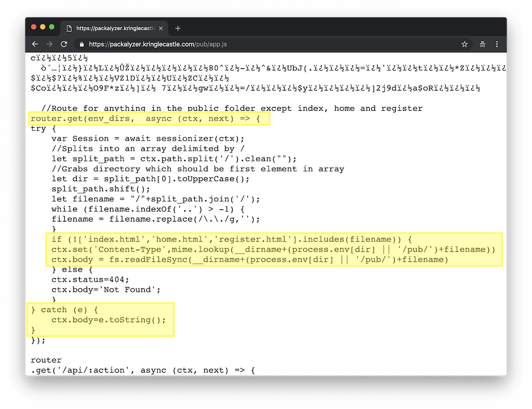Open a new tab with plus button
Screen dimensions: 532x409
[178, 29]
